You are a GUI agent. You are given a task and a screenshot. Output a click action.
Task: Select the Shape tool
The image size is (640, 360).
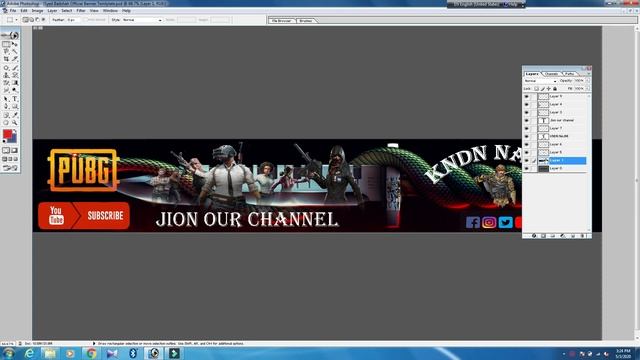point(15,106)
